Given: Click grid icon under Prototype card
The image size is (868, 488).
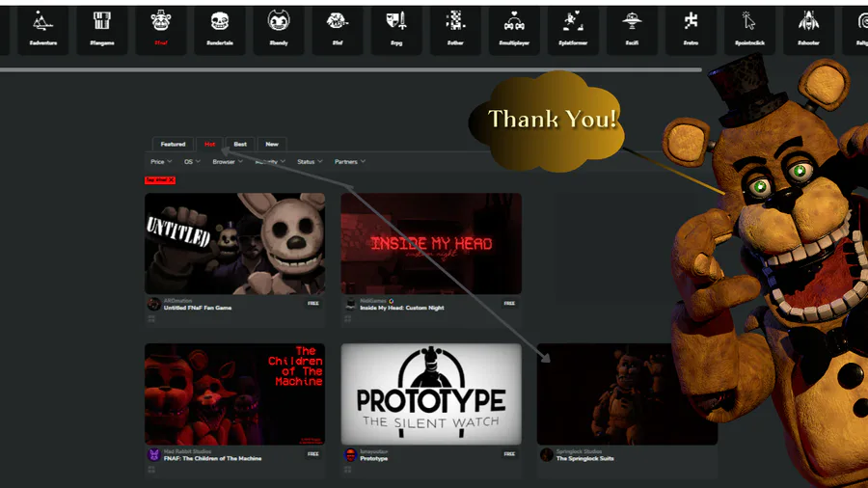Looking at the screenshot, I should coord(347,469).
